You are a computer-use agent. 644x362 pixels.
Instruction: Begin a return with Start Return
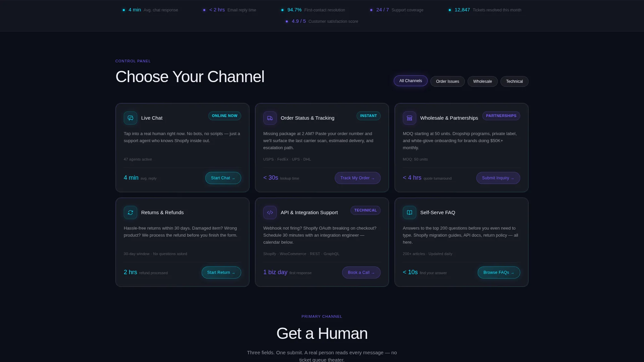click(221, 273)
